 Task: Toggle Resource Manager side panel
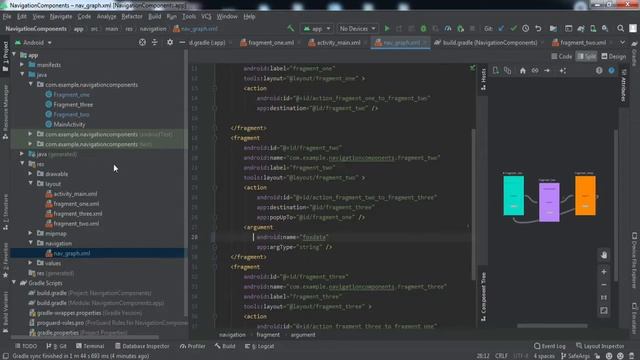(x=5, y=112)
